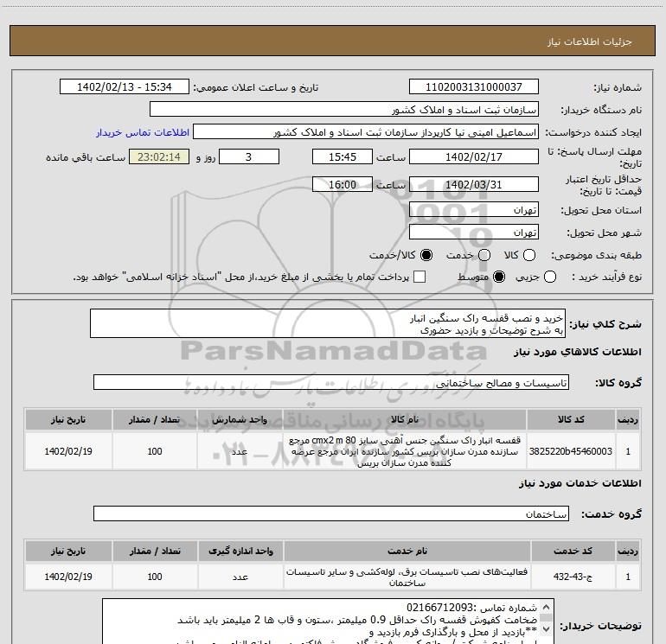Viewport: 666px width, 644px height.
Task: Click price validity time 16:00 field
Action: [x=343, y=185]
